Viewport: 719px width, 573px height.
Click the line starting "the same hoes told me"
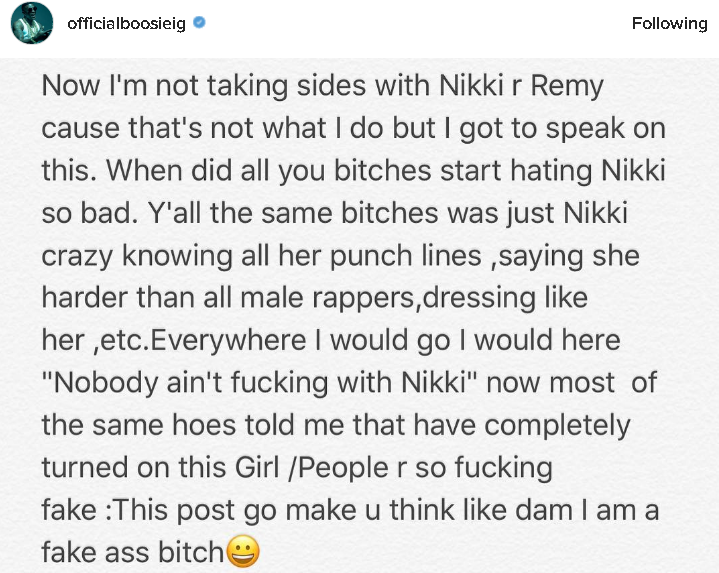pyautogui.click(x=336, y=424)
